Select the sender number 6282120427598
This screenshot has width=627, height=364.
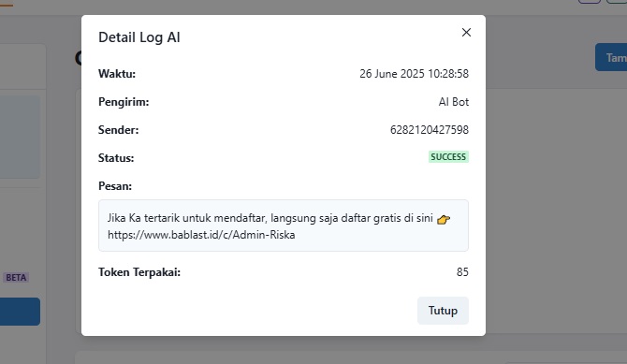pos(429,130)
